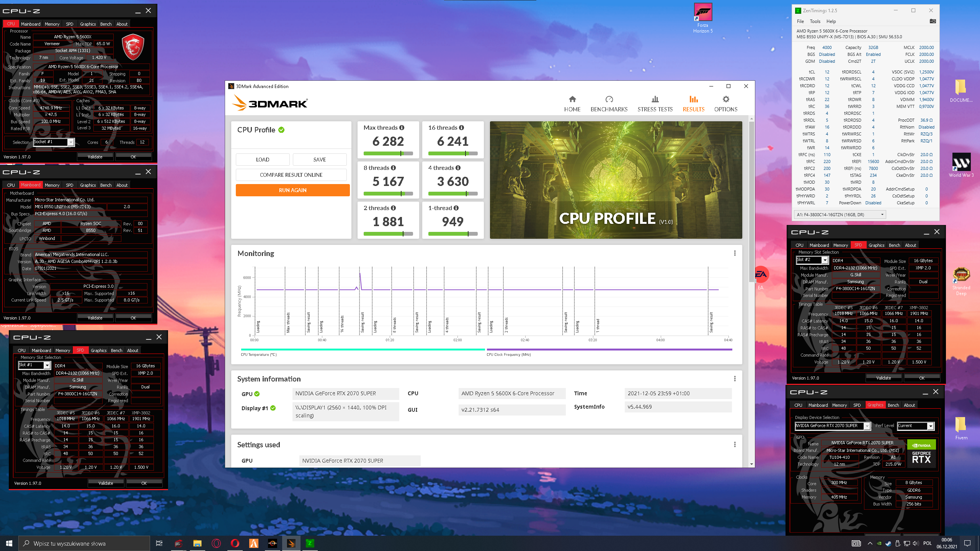Click Validate in the CPU-Z Slot #2 window
The image size is (980, 551).
click(884, 378)
